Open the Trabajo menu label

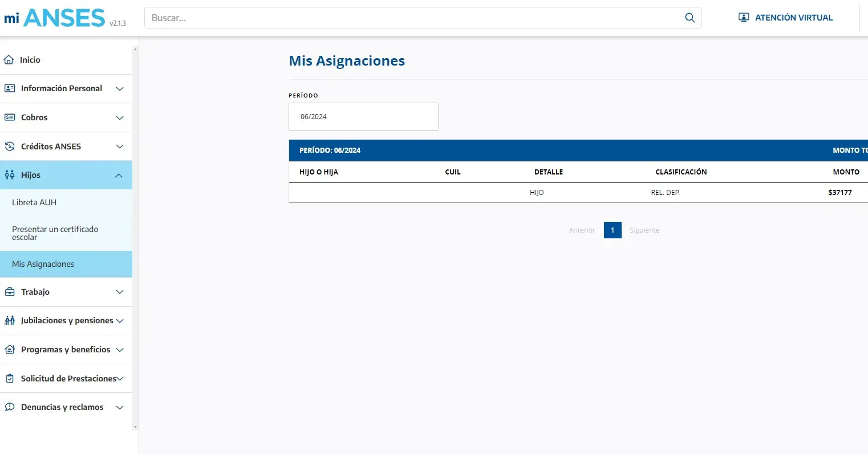[35, 292]
